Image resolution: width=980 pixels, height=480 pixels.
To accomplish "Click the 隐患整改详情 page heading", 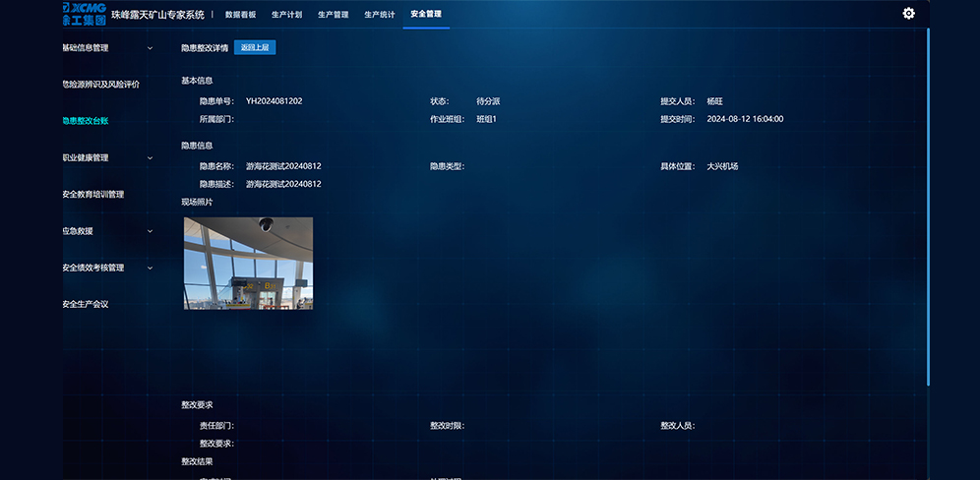I will pos(205,47).
